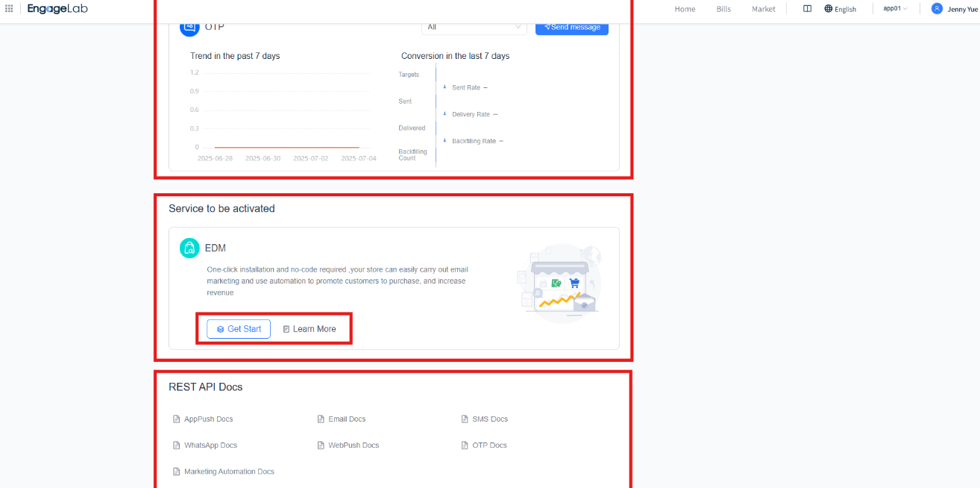Viewport: 980px width, 488px height.
Task: Click the Backfilling Count label
Action: 412,154
